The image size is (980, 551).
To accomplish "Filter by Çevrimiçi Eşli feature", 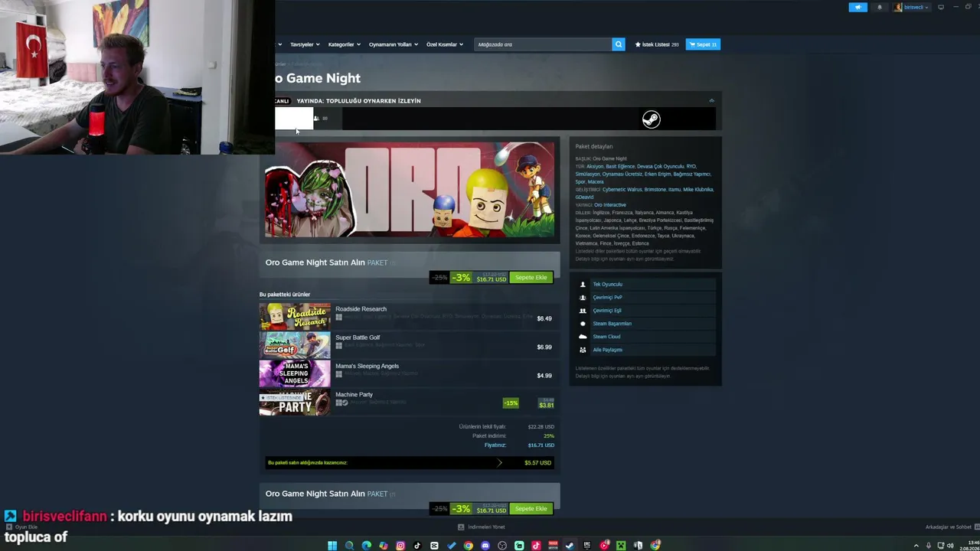I will (607, 311).
